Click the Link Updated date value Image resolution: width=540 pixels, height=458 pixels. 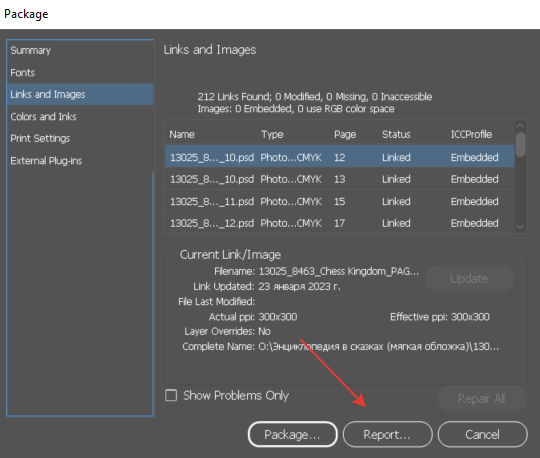(x=299, y=287)
